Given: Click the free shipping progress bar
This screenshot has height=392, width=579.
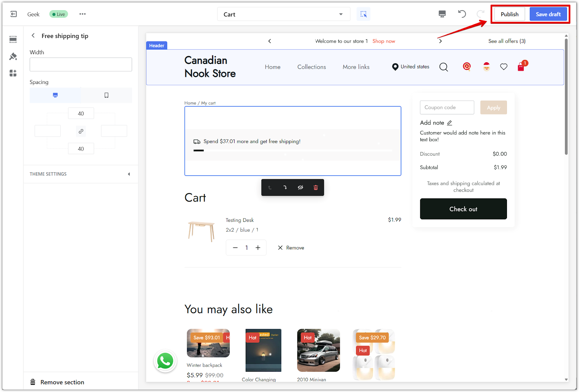Looking at the screenshot, I should click(292, 150).
